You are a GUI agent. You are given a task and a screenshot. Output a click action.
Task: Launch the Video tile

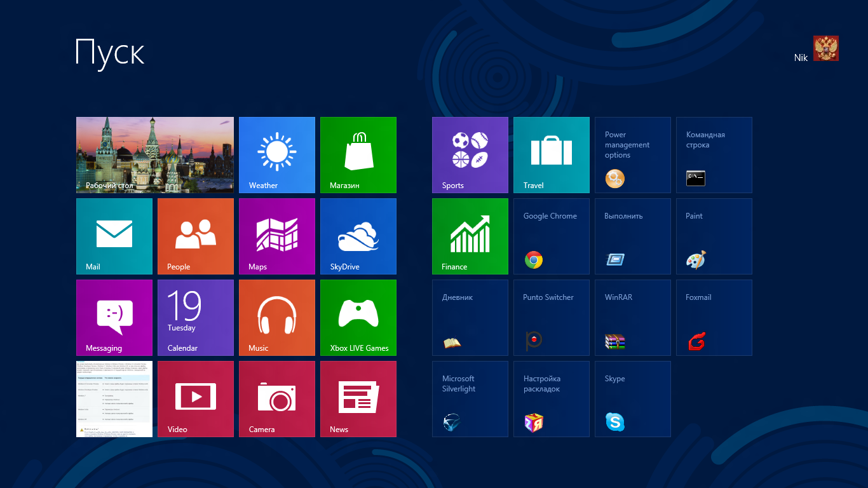[x=196, y=399]
